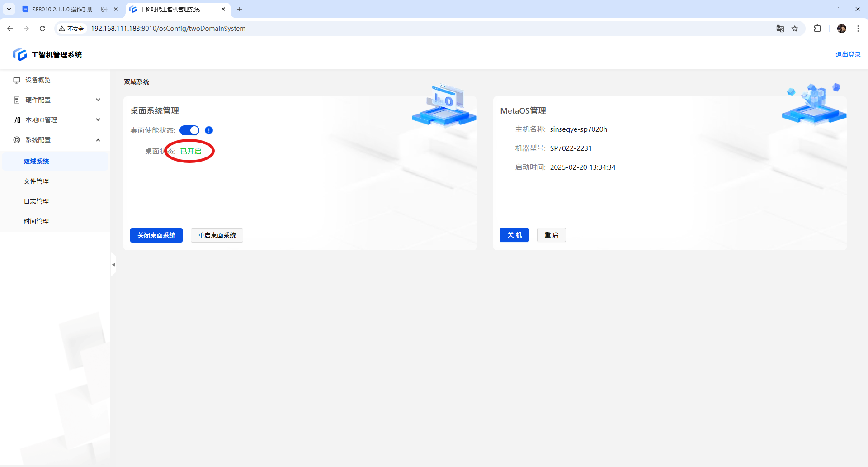
Task: Click the 设备概览 monitor icon
Action: 17,80
